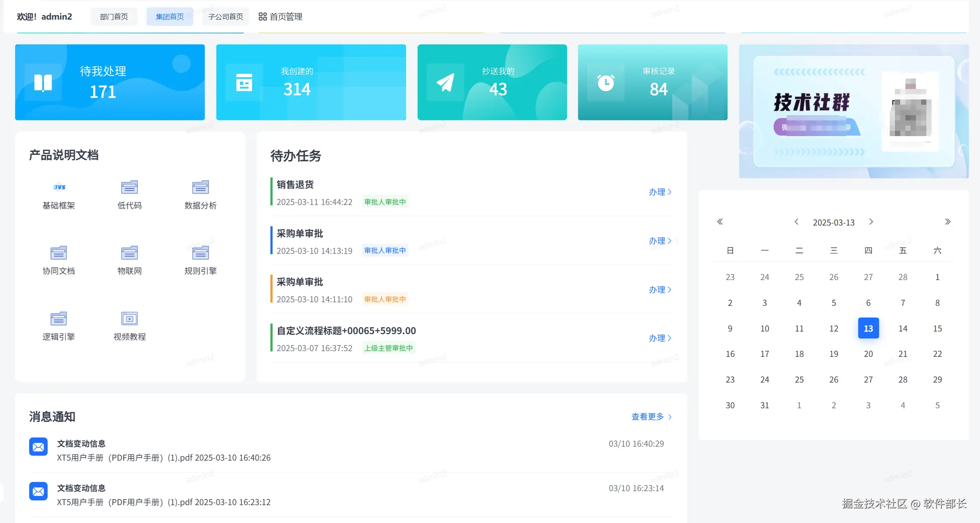Go to previous month in calendar
Image resolution: width=980 pixels, height=523 pixels.
pos(796,222)
